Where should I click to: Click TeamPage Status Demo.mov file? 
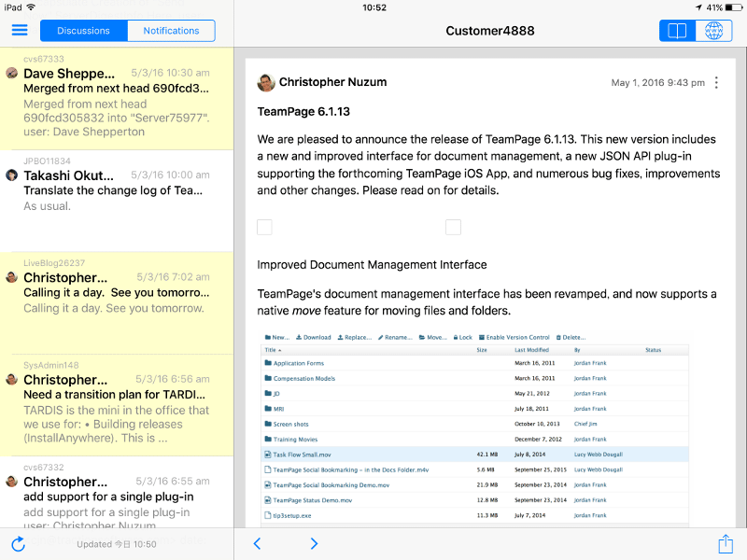pyautogui.click(x=313, y=500)
